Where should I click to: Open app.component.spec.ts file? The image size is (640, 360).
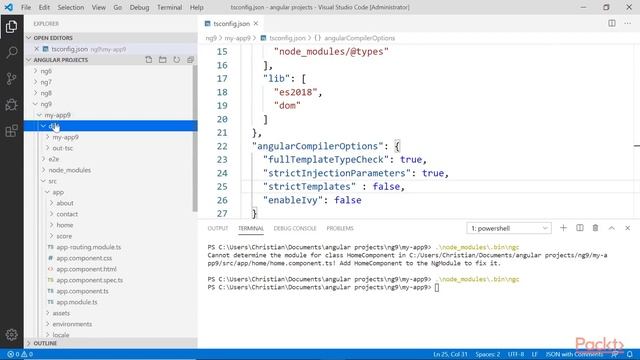coord(89,280)
